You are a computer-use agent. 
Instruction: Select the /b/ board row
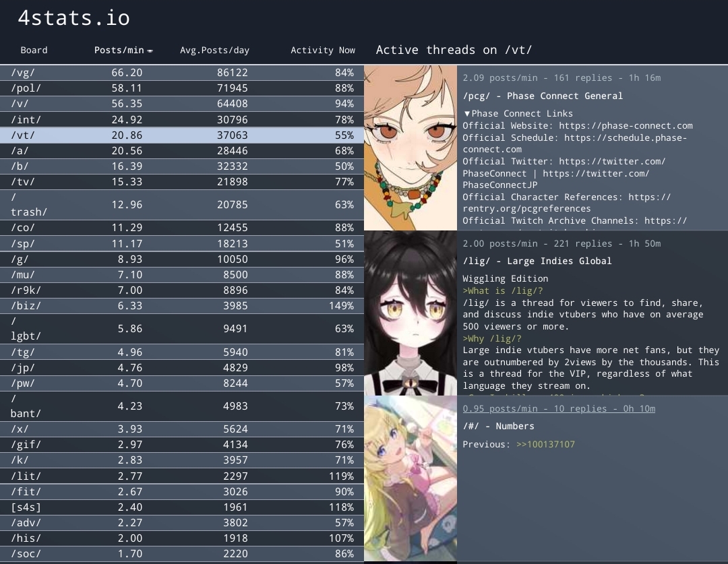(x=182, y=166)
